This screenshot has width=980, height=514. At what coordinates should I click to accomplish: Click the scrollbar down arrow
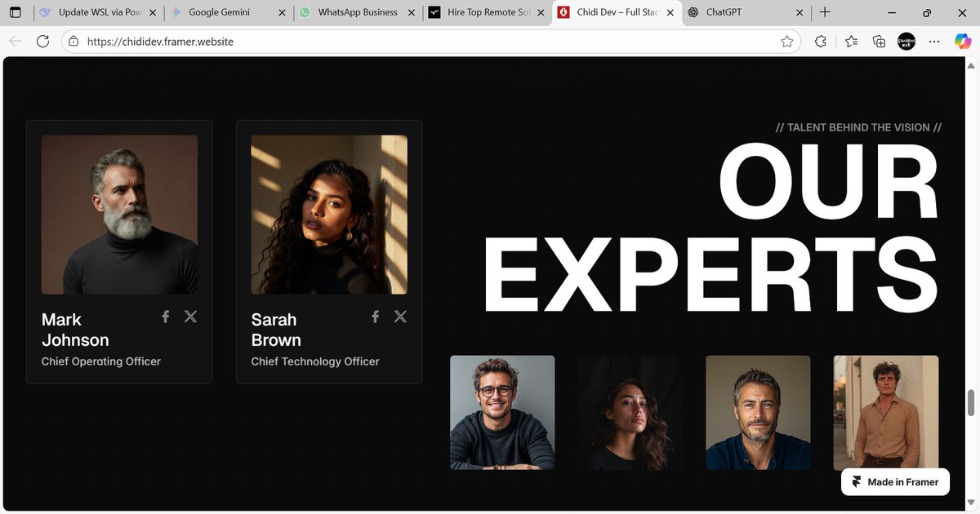click(971, 502)
